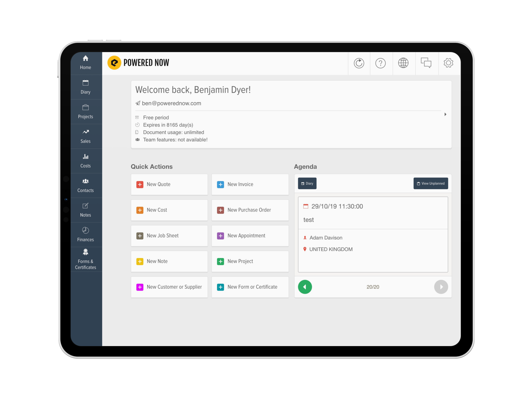Click New Quote quick action
This screenshot has height=399, width=532.
click(169, 184)
